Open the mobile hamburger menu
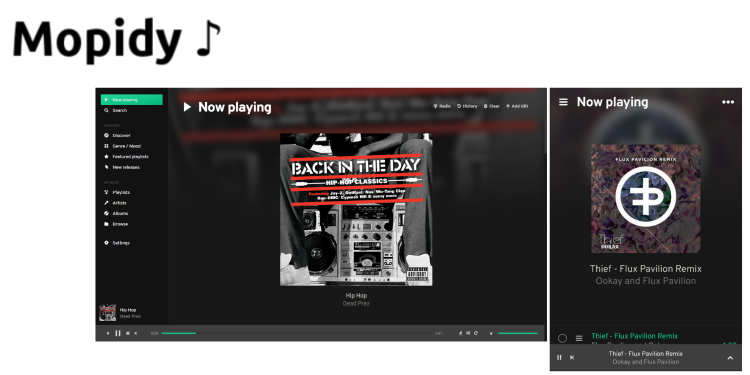 [563, 102]
